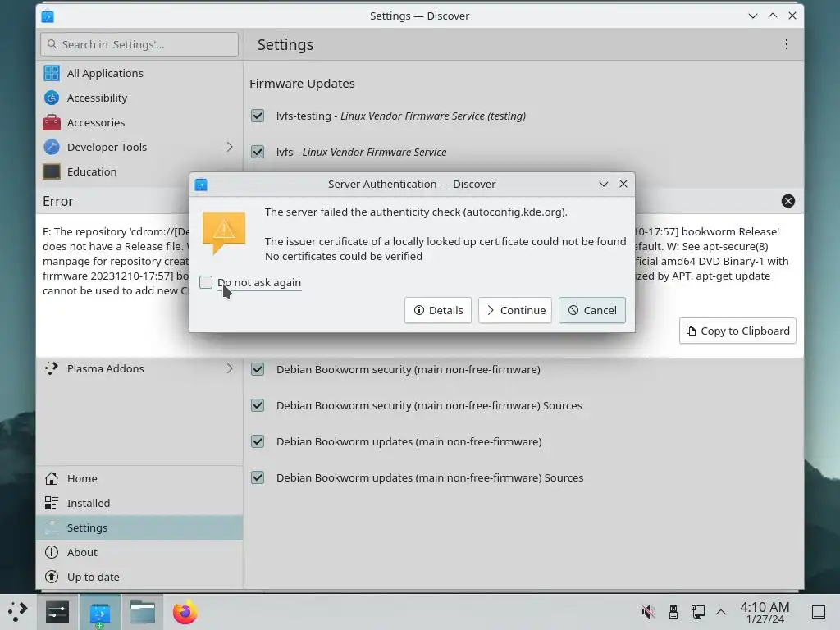Image resolution: width=840 pixels, height=630 pixels.
Task: Cancel the Server Authentication dialog
Action: pos(592,310)
